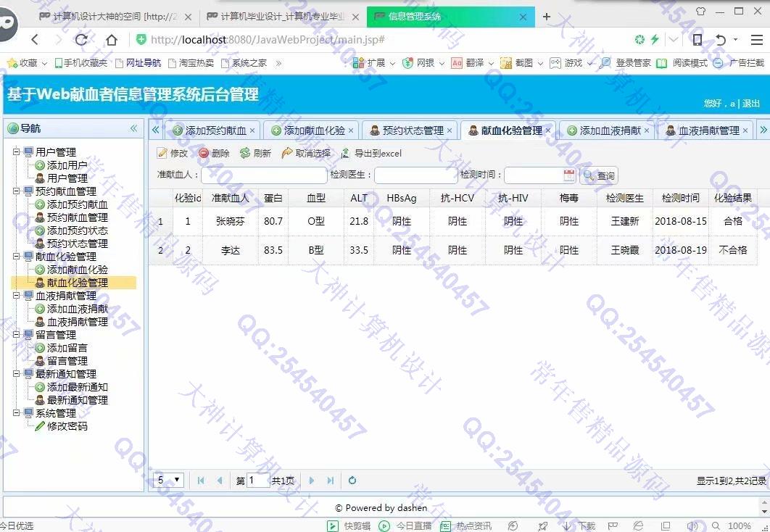Open a new browser tab
The height and width of the screenshot is (532, 770).
point(547,16)
